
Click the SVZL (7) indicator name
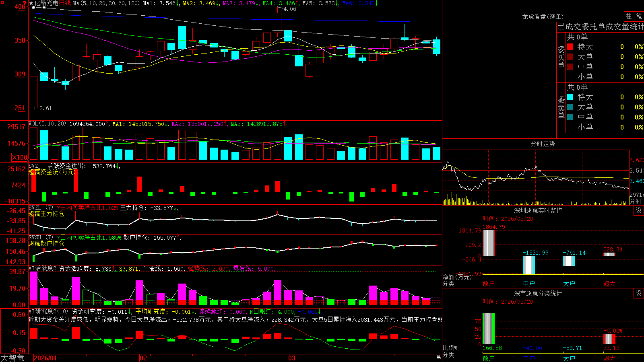(x=41, y=208)
